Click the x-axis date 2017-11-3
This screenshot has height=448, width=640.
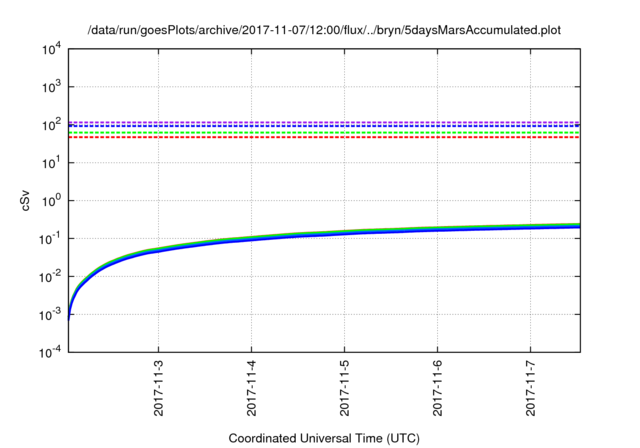pyautogui.click(x=158, y=388)
